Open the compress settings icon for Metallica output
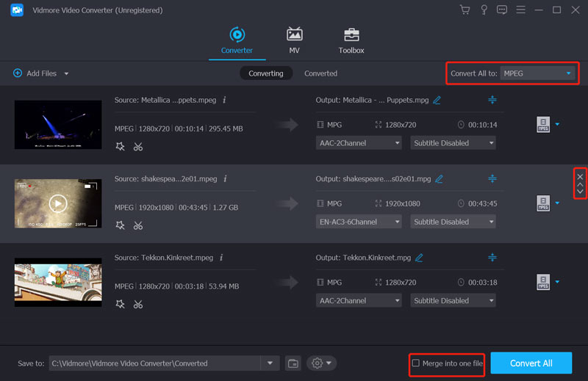This screenshot has height=381, width=588. (x=492, y=100)
